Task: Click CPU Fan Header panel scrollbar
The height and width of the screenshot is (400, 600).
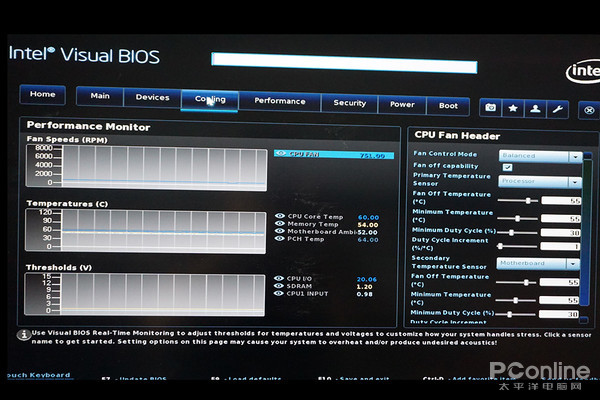Action: [586, 233]
